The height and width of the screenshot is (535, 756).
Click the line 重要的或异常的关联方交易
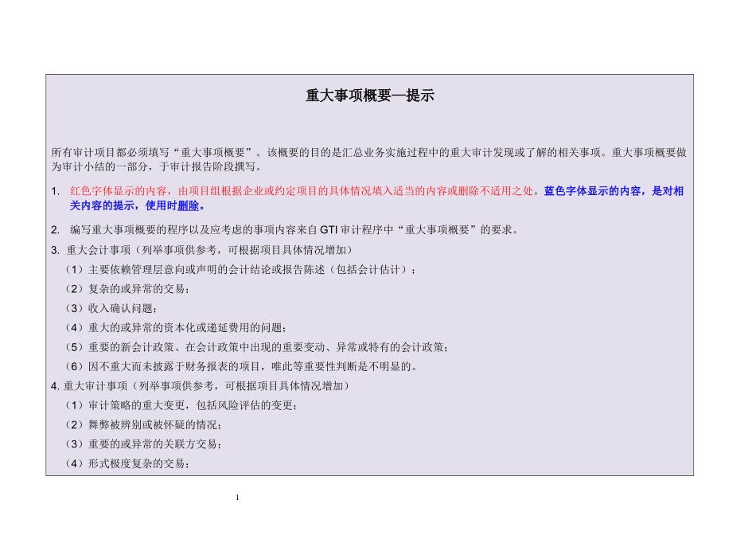click(x=142, y=444)
